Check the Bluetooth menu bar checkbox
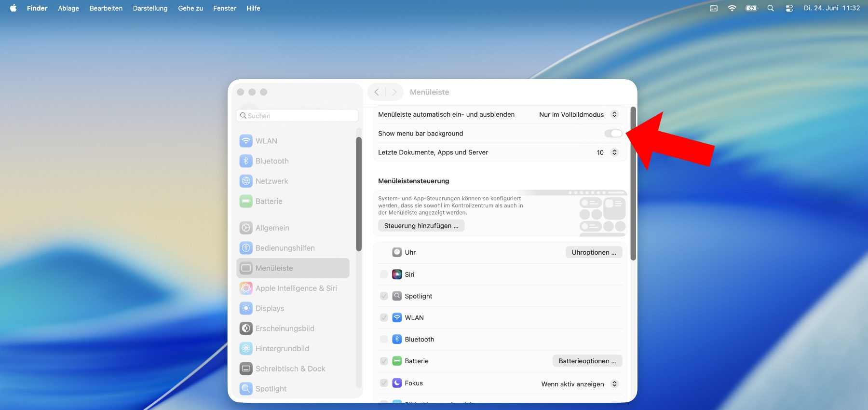Screen dimensions: 868x410 tap(384, 339)
